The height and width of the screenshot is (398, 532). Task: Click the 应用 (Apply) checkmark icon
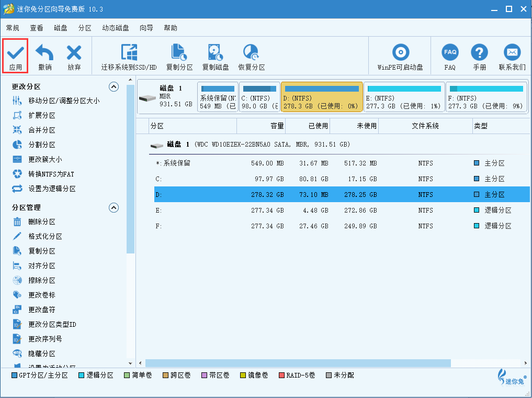[x=16, y=53]
